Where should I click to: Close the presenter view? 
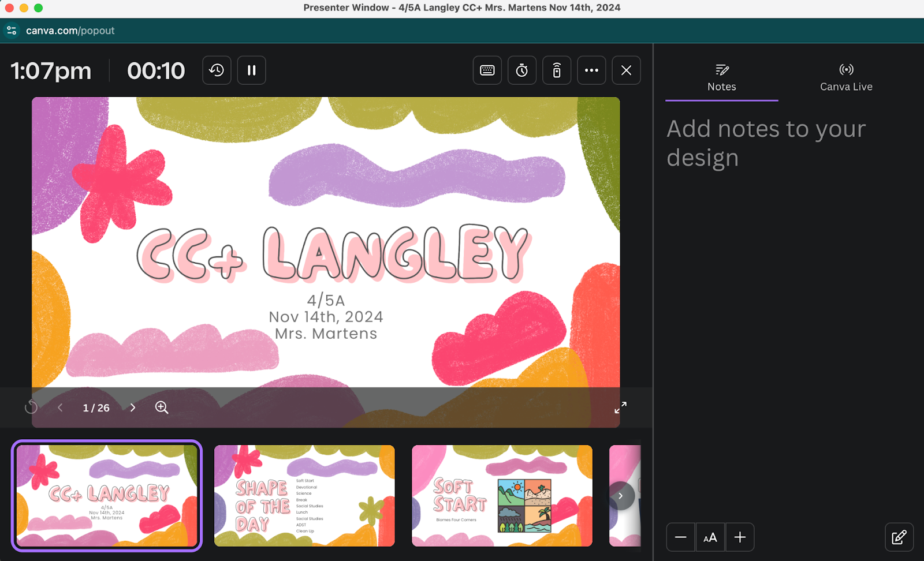point(626,70)
